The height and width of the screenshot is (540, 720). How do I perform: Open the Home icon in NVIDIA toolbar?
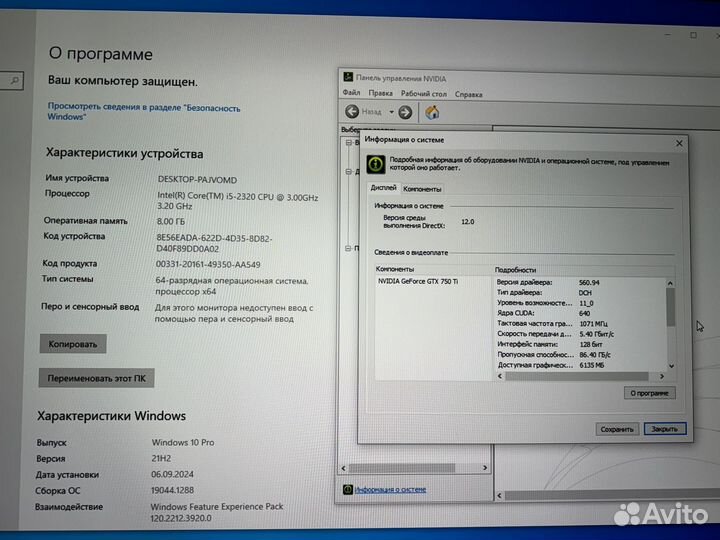[x=432, y=112]
